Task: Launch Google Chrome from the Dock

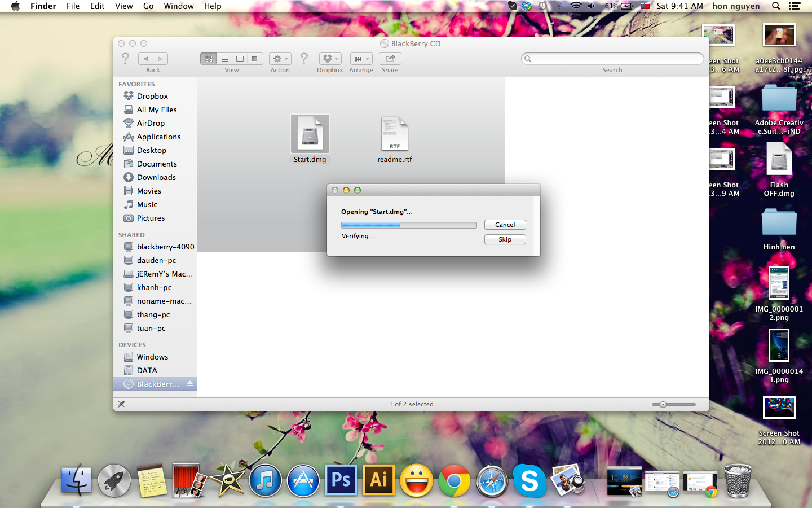Action: (454, 480)
